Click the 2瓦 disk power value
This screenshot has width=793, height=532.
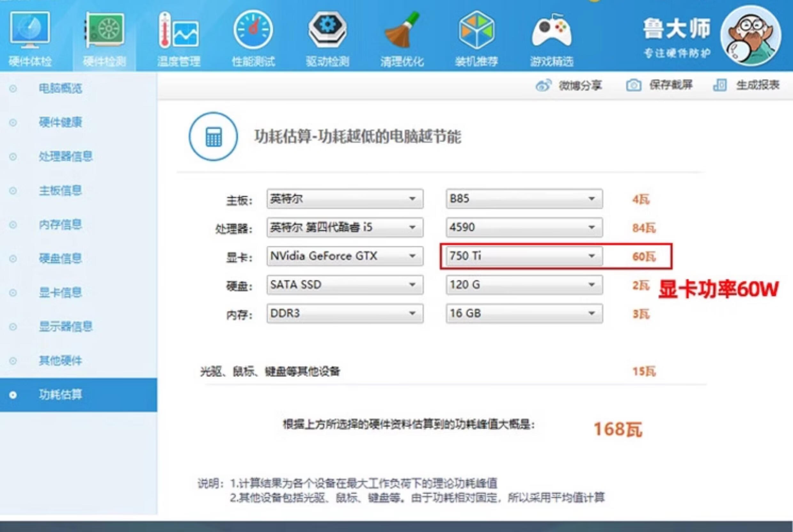641,285
